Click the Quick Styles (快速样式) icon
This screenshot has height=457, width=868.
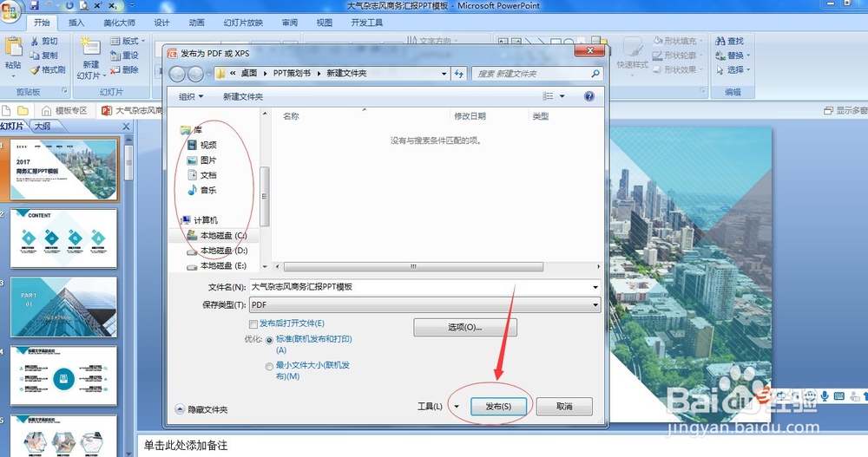pyautogui.click(x=632, y=48)
